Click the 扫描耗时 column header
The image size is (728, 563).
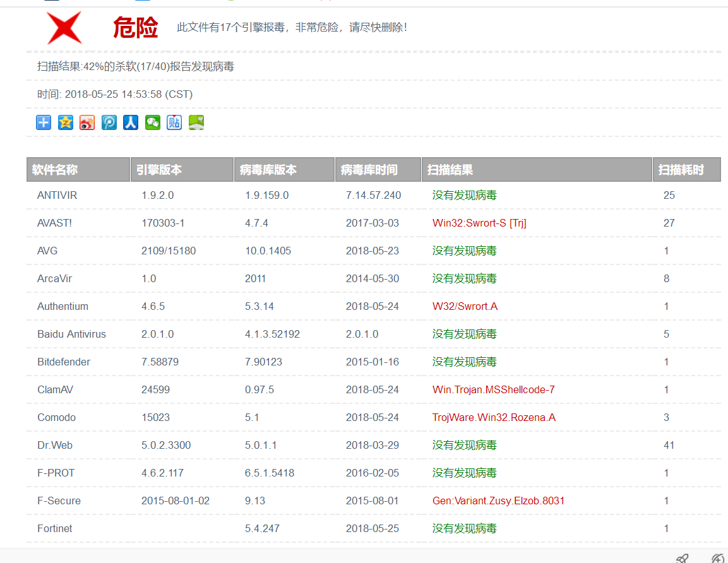coord(687,169)
